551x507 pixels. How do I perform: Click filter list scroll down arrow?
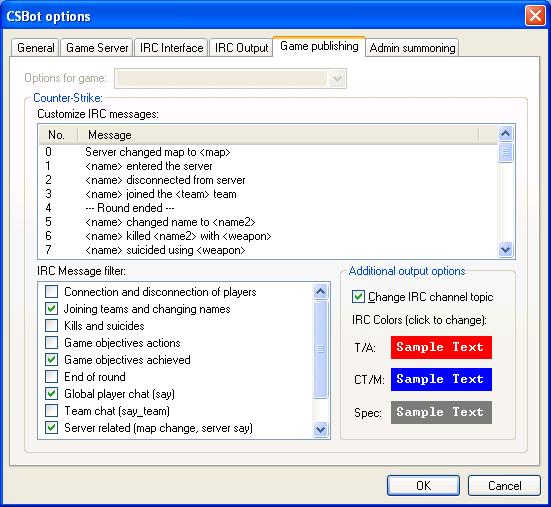pyautogui.click(x=320, y=429)
